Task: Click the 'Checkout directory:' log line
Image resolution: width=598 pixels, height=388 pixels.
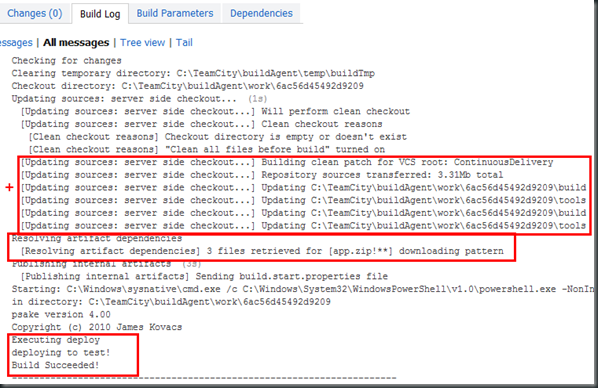Action: coord(187,86)
